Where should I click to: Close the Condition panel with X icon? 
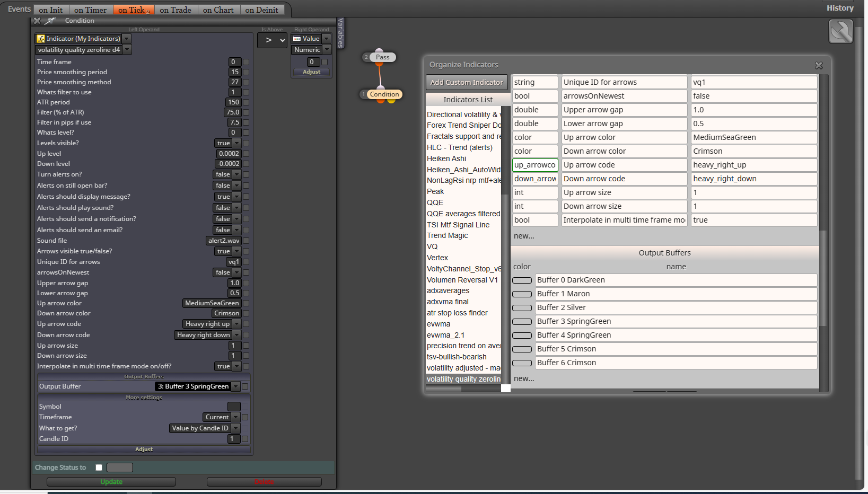(37, 21)
